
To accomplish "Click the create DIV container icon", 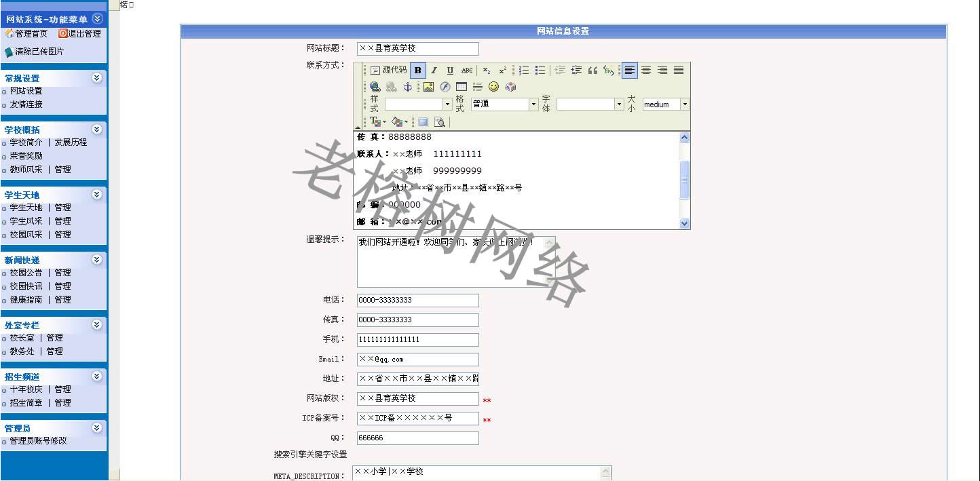I will tap(609, 70).
